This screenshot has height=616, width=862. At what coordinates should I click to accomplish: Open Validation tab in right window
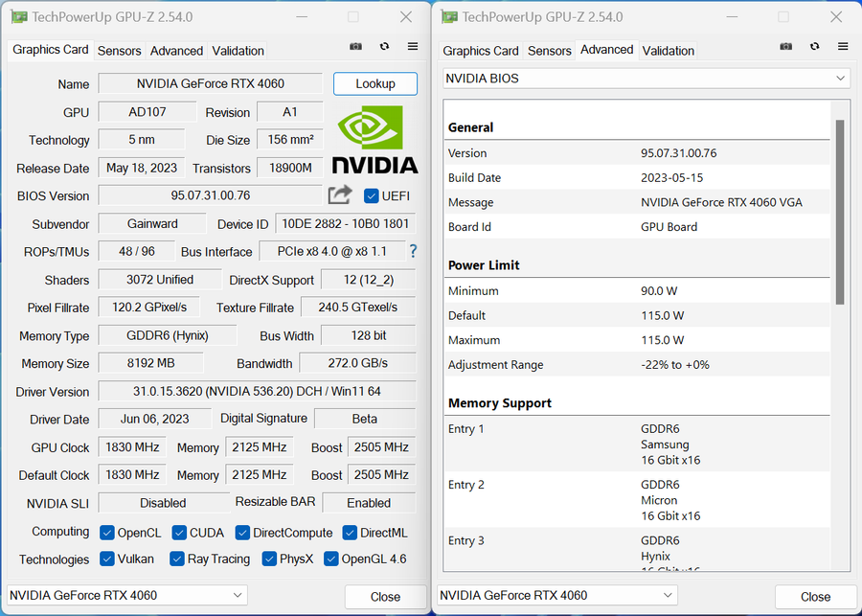[668, 51]
